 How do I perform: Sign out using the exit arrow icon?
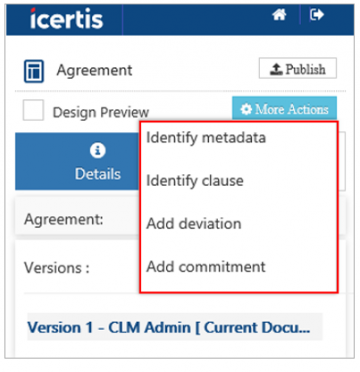[317, 15]
